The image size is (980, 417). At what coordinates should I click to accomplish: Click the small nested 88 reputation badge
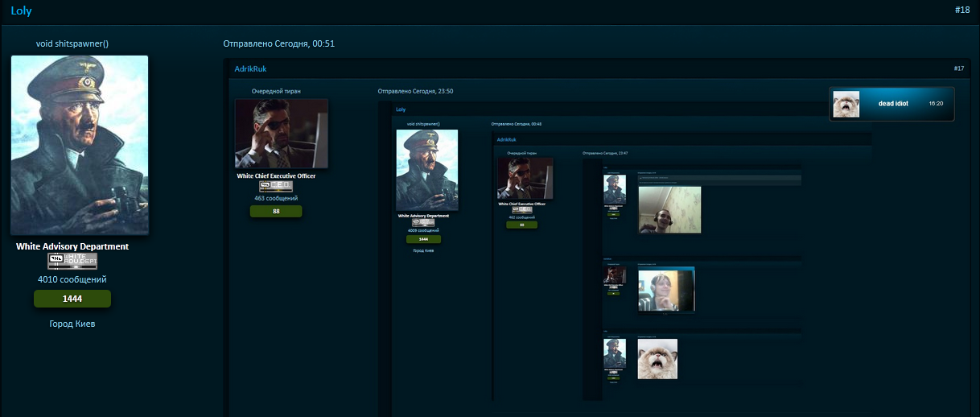pyautogui.click(x=522, y=225)
